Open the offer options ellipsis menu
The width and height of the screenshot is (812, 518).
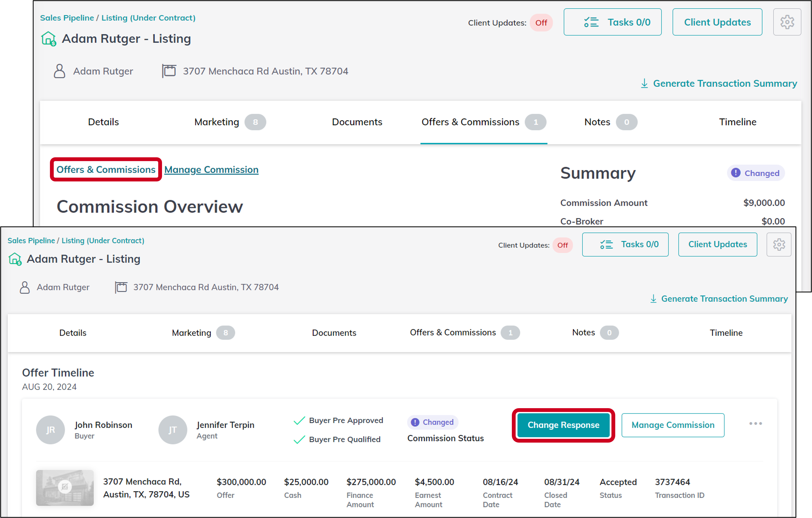pyautogui.click(x=755, y=424)
